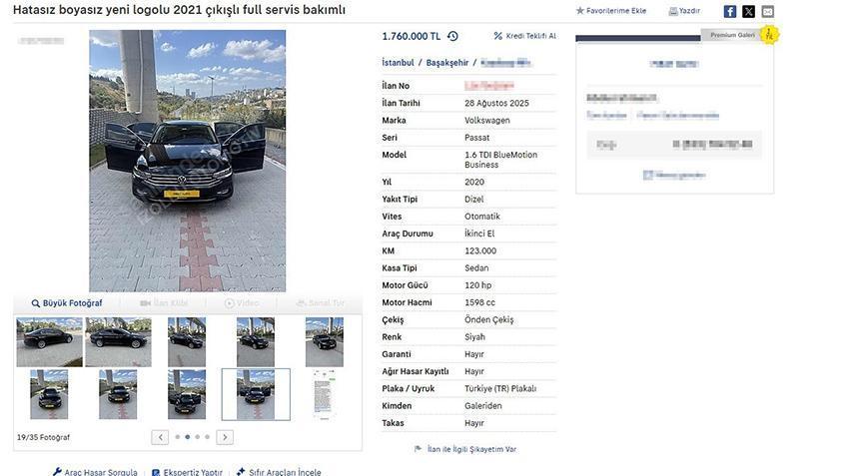Image resolution: width=868 pixels, height=476 pixels.
Task: Go to previous photo thumbnail page
Action: [160, 437]
